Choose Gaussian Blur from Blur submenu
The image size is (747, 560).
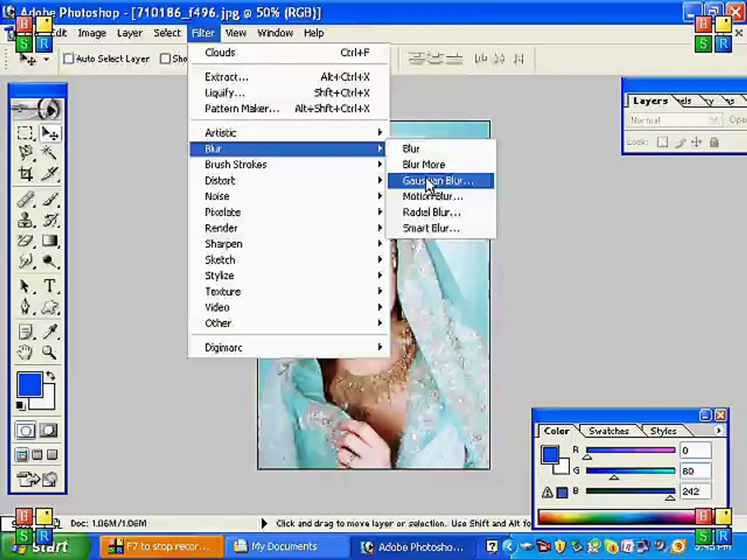[440, 180]
